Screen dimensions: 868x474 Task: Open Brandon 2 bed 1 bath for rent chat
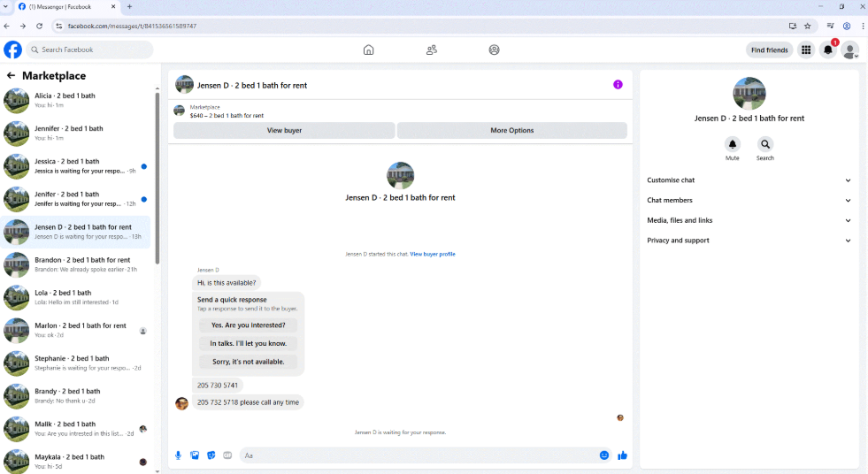coord(76,264)
